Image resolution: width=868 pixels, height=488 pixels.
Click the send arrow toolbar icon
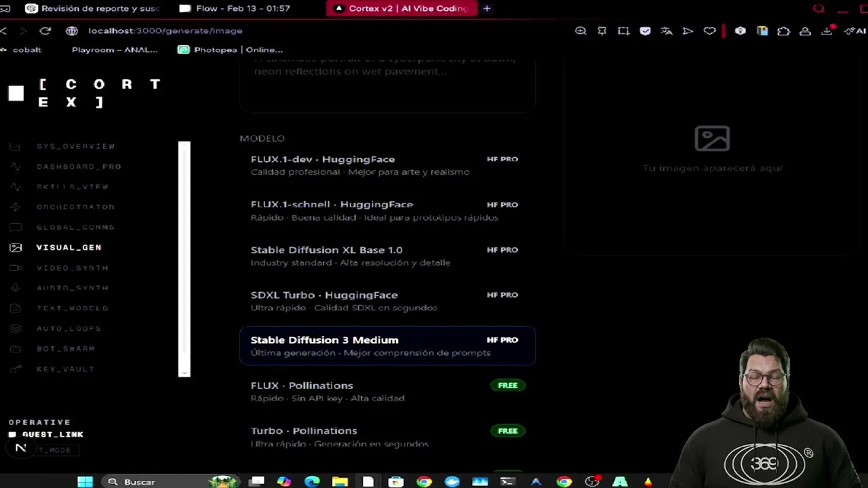click(688, 30)
